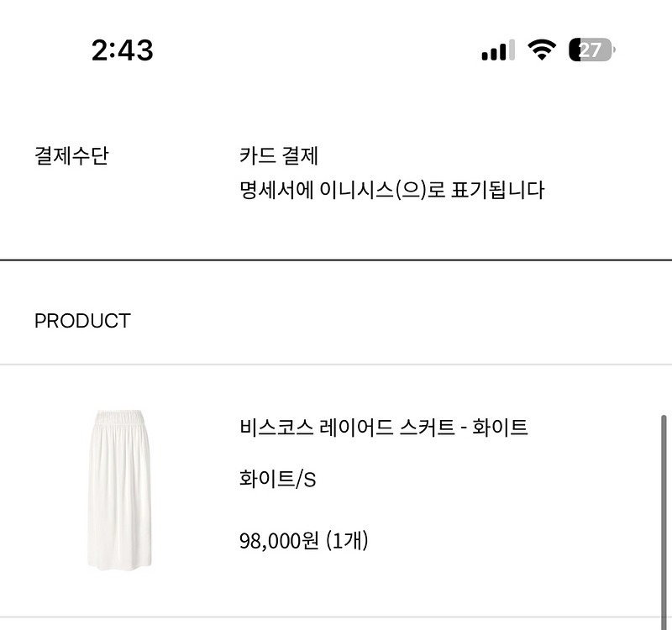
Task: Open the white skirt product thumbnail
Action: coord(119,489)
